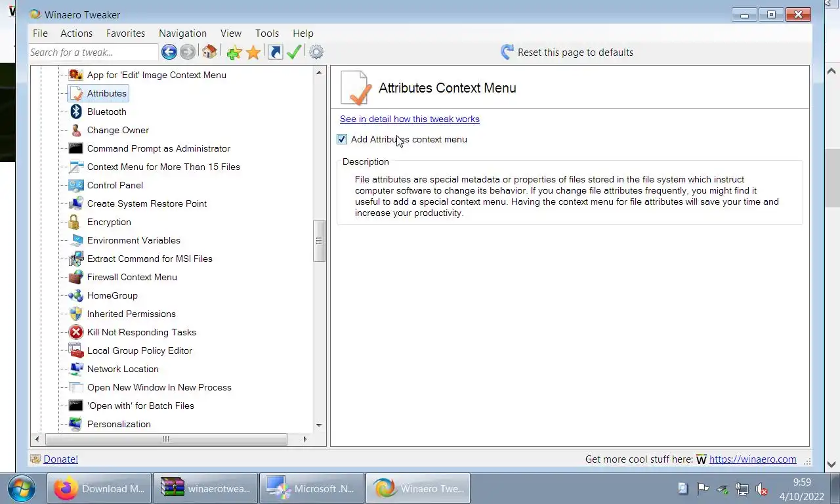Click the network tray icon
Screen dimensions: 840x504
point(742,489)
